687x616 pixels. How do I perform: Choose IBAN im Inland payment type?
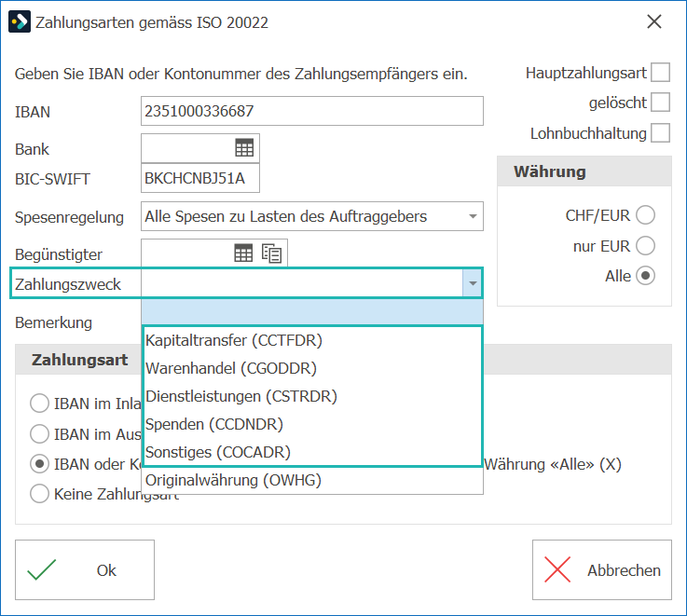tap(39, 404)
